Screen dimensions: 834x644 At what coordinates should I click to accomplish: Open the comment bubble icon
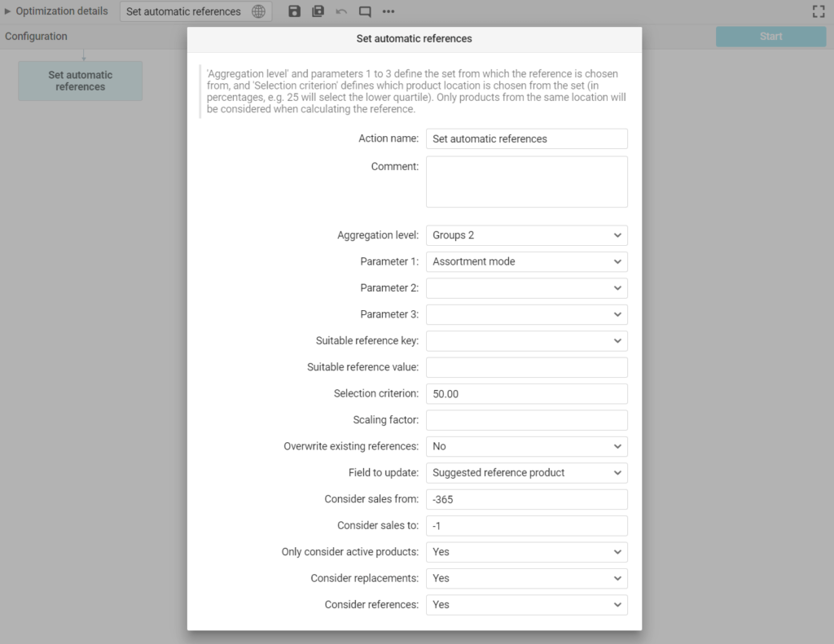(365, 11)
